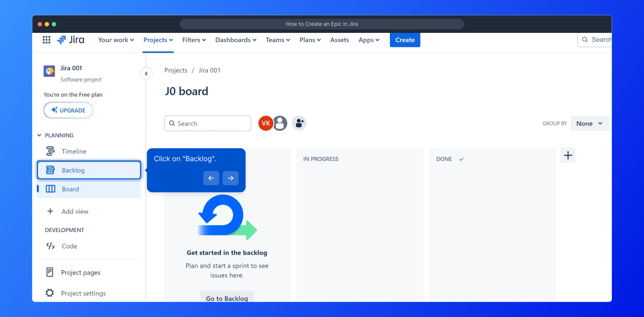Viewport: 644px width, 317px height.
Task: Click the blue Create button
Action: pyautogui.click(x=405, y=40)
